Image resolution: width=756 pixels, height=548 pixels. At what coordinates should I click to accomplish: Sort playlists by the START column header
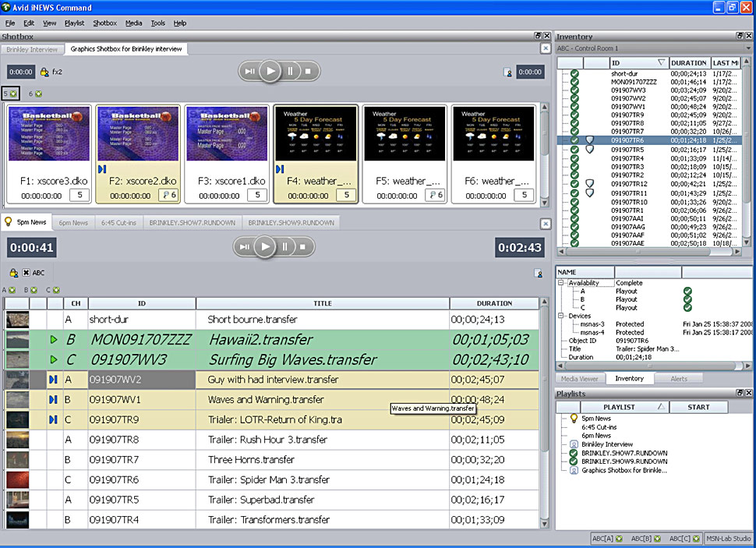tap(698, 407)
